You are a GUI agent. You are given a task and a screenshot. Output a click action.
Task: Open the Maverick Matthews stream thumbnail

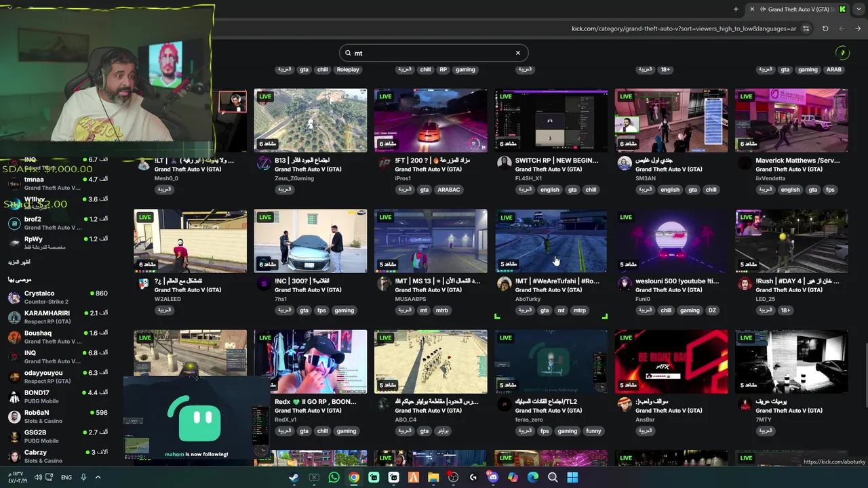coord(791,120)
